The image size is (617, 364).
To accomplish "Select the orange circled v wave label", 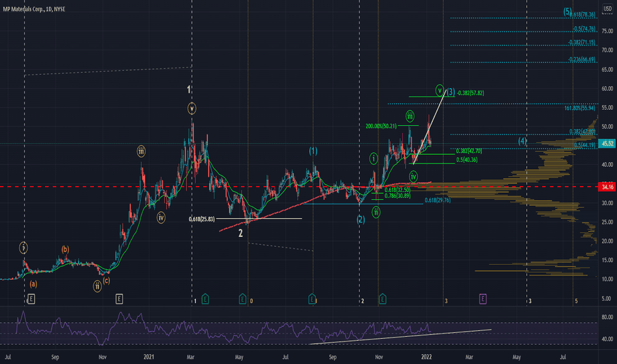I will [191, 109].
